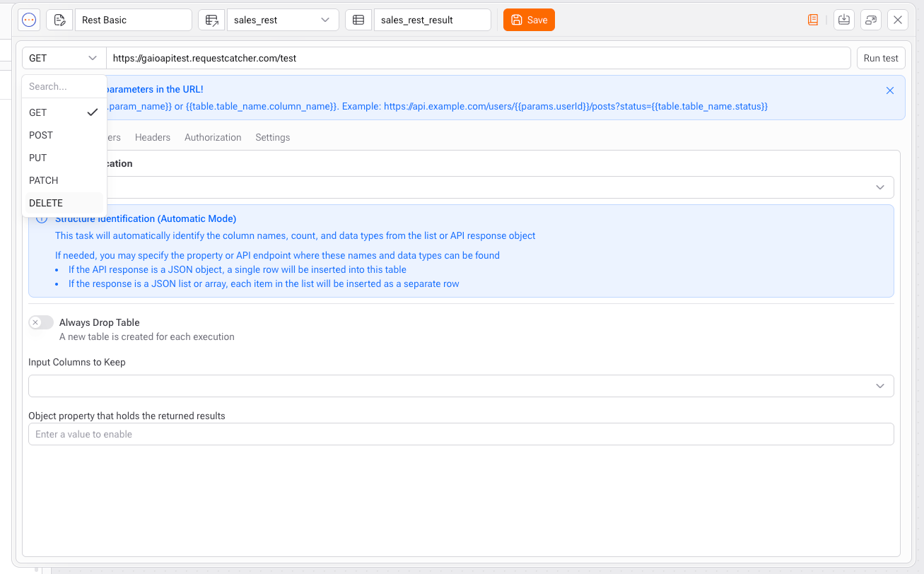The height and width of the screenshot is (574, 924).
Task: Click the download icon in top toolbar
Action: pyautogui.click(x=843, y=20)
